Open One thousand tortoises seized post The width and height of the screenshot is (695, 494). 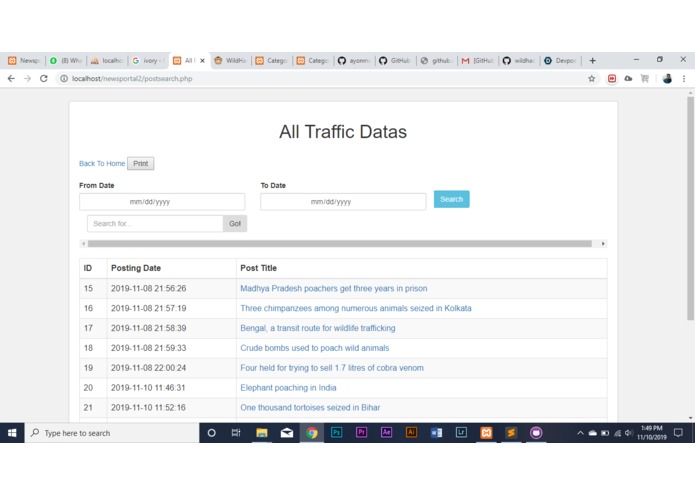click(x=310, y=408)
